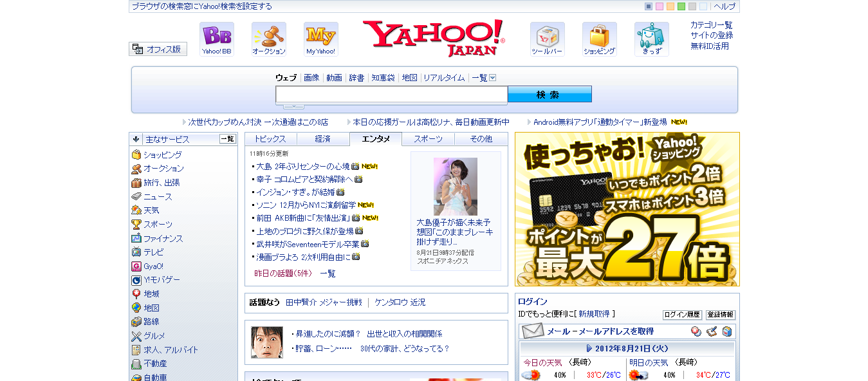Screen dimensions: 868x381
Task: Collapse the 主なサービス arrow toggle
Action: point(136,139)
